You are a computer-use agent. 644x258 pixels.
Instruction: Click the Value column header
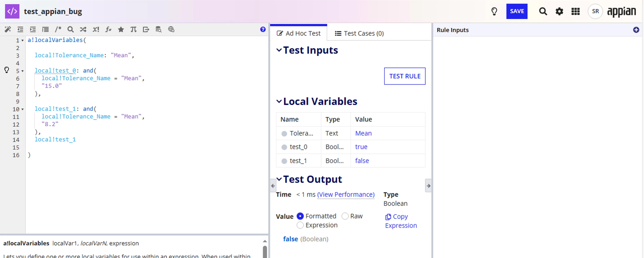coord(364,120)
